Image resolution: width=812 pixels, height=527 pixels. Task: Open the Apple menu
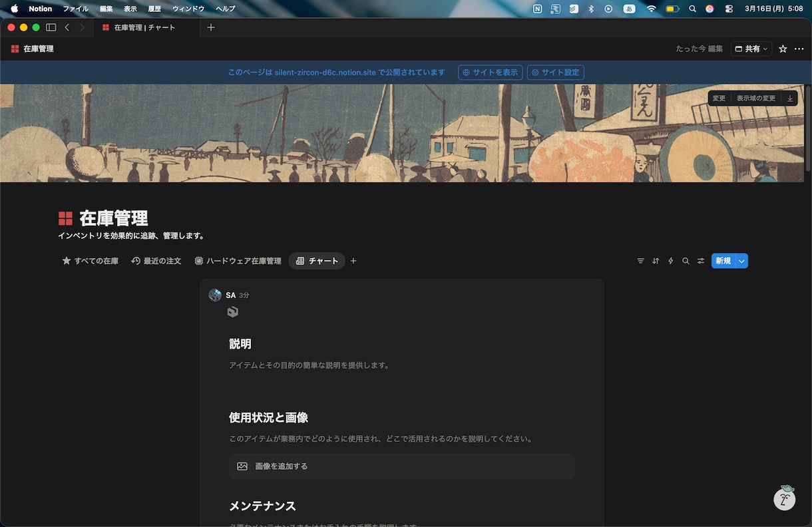[14, 9]
